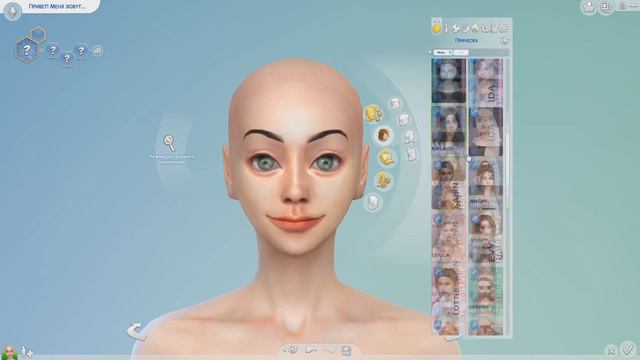Click the small round icon right of trait hexagons
This screenshot has width=640, height=360.
98,51
